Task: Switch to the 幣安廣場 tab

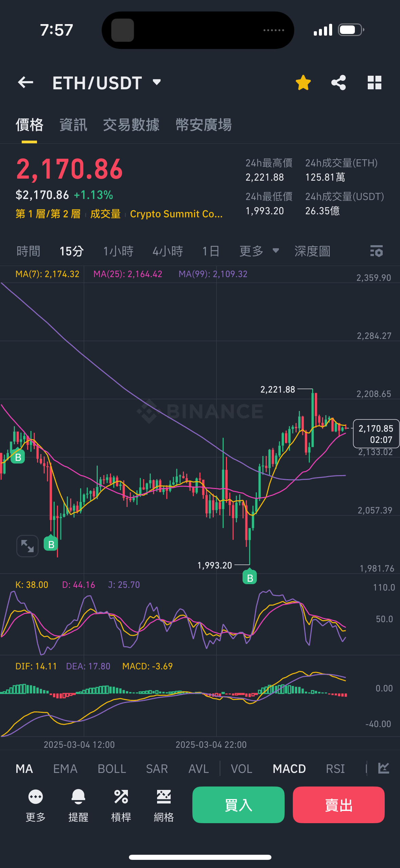Action: point(204,125)
